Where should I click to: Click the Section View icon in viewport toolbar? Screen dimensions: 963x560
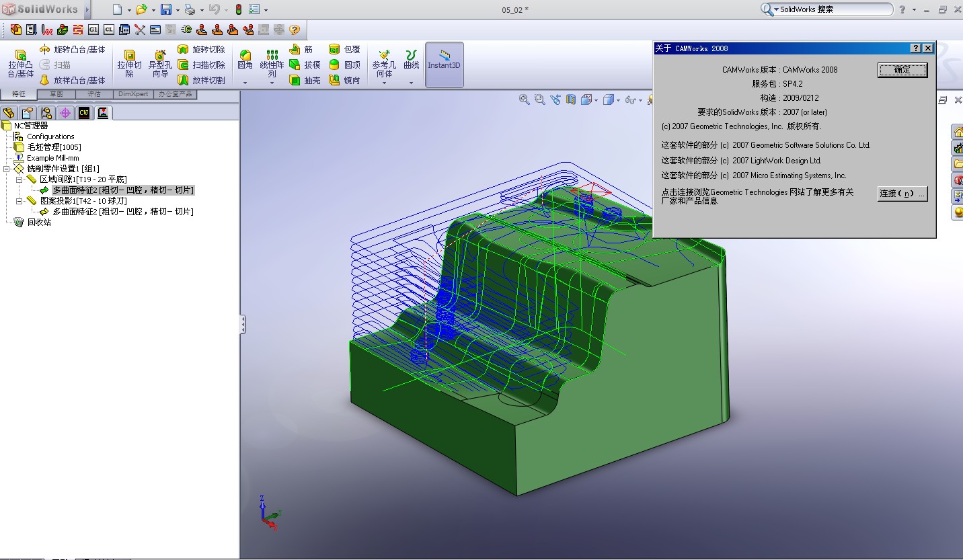pos(571,99)
